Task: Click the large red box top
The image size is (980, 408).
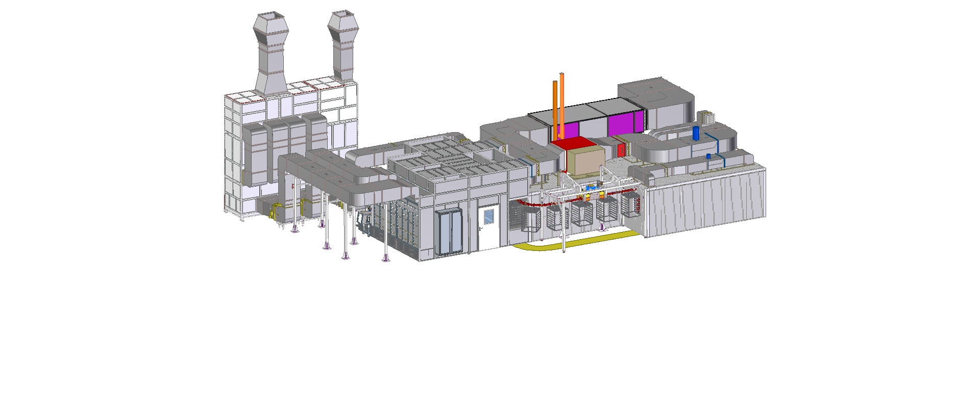Action: [574, 143]
